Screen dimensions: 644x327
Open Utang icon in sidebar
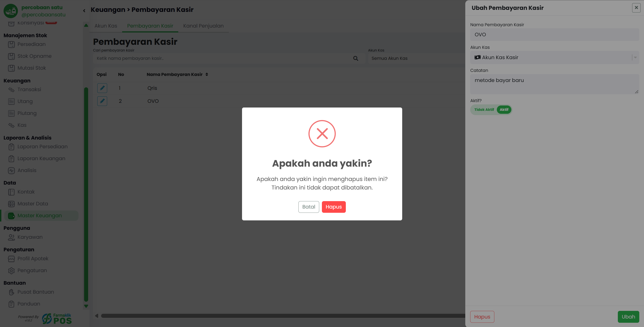tap(11, 101)
